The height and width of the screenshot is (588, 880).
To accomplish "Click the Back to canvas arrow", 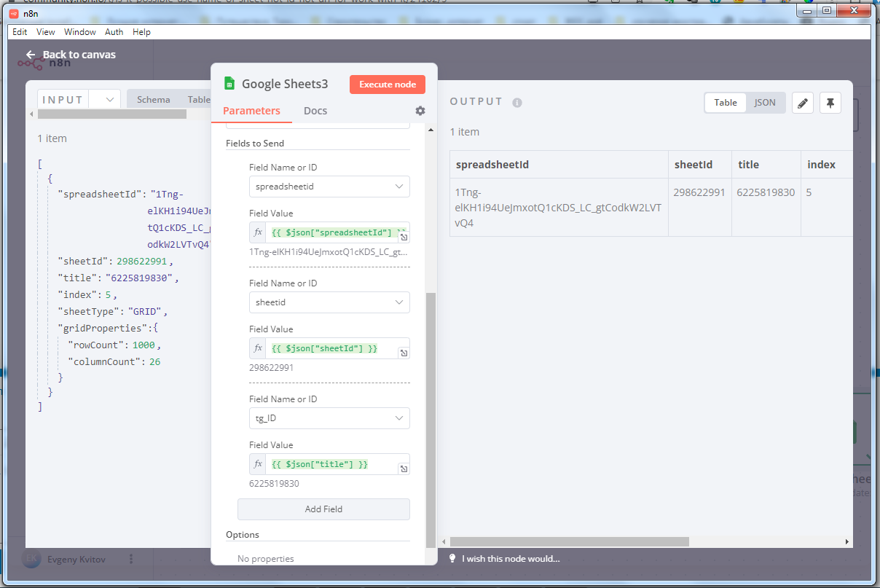I will (x=31, y=55).
